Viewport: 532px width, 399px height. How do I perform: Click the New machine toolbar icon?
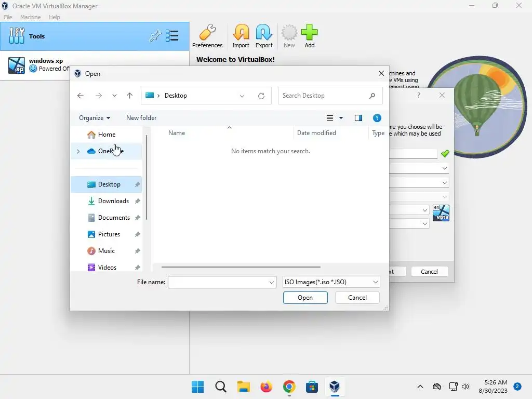point(289,36)
